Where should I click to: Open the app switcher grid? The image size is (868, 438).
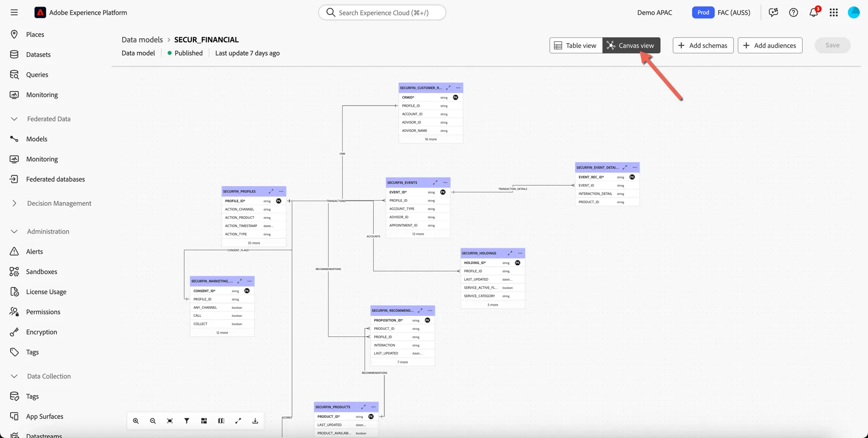pyautogui.click(x=834, y=13)
